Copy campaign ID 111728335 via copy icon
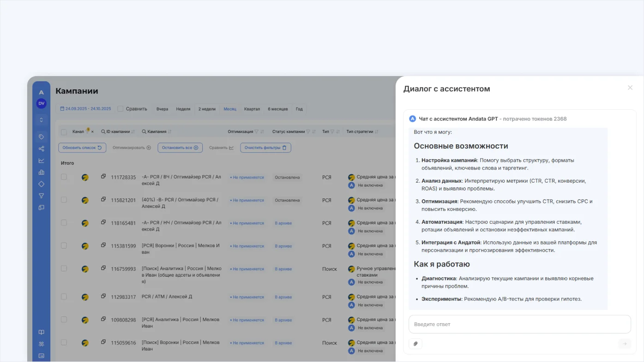This screenshot has width=644, height=362. [103, 176]
